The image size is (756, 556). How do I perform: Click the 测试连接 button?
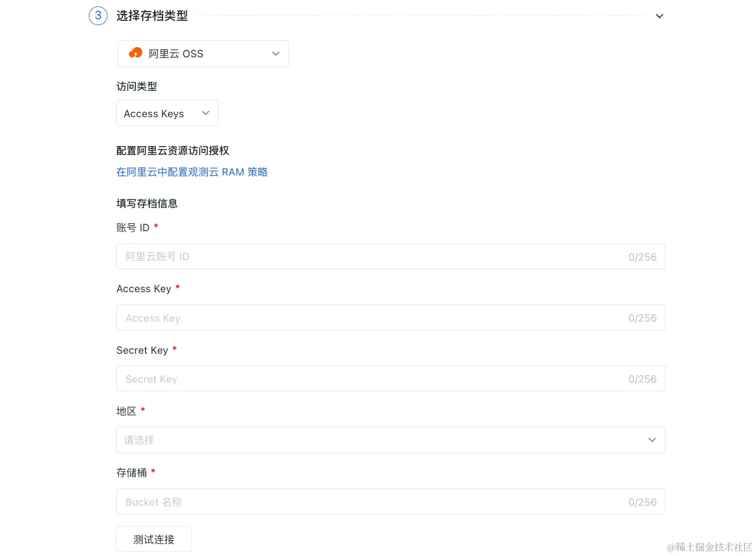[154, 539]
